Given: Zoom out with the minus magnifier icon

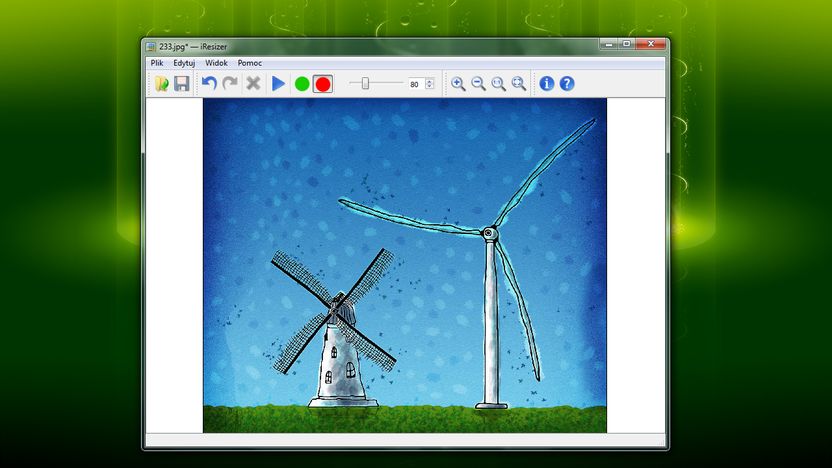Looking at the screenshot, I should [478, 83].
